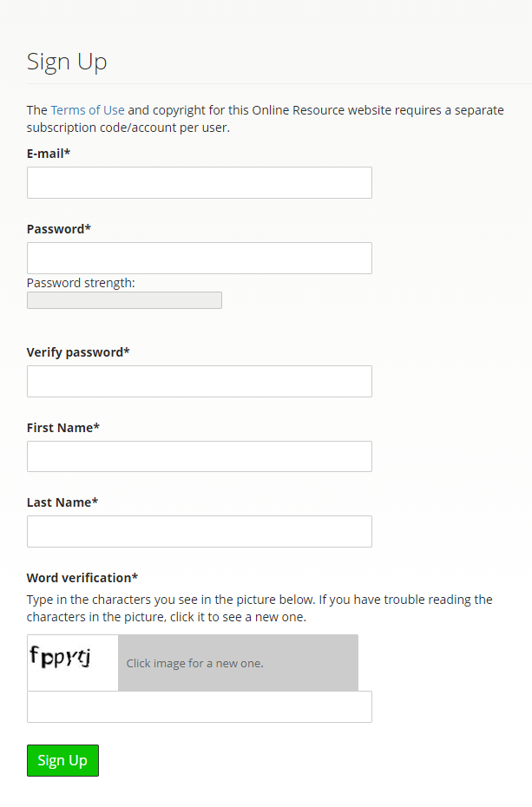Click the Sign Up button
Screen dimensions: 532x807
(62, 760)
